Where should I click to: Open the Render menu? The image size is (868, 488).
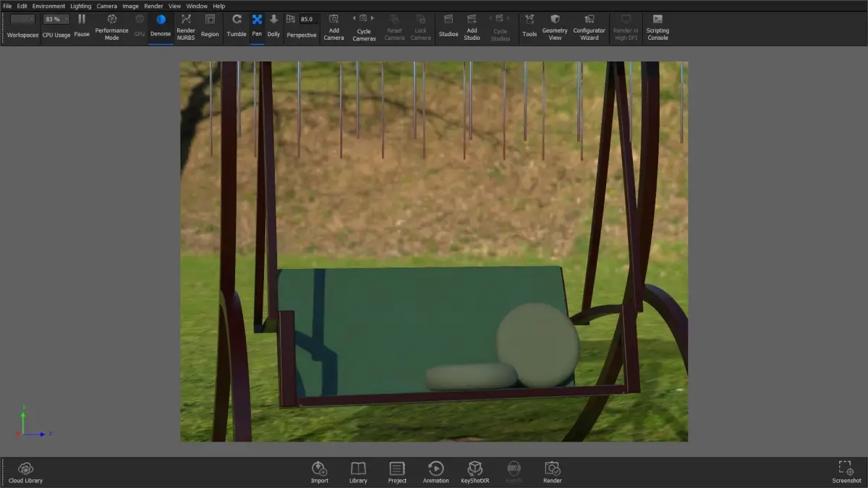[x=153, y=6]
